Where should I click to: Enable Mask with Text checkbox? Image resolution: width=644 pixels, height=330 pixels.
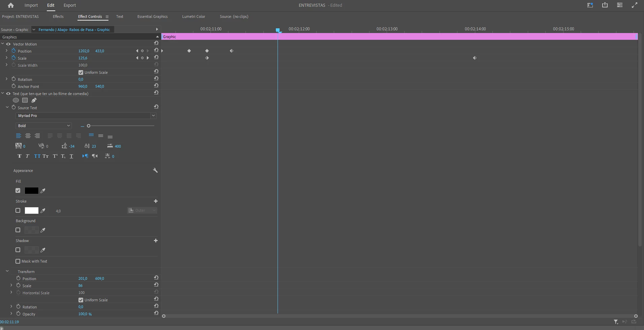pyautogui.click(x=18, y=261)
